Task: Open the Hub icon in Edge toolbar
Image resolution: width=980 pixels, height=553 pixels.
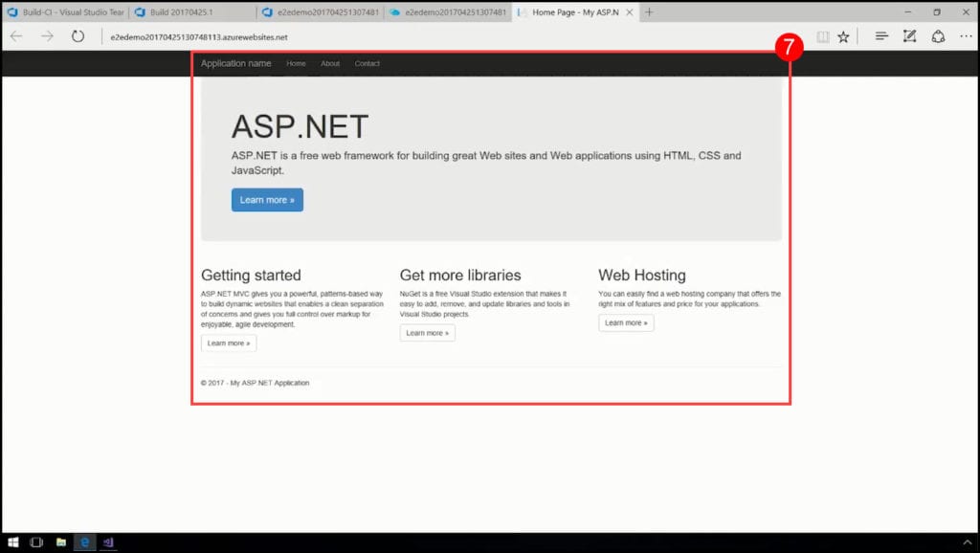Action: click(881, 36)
